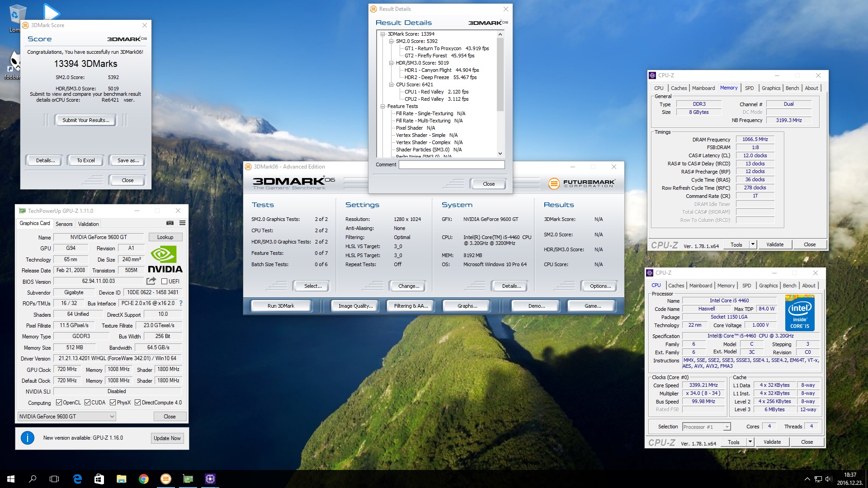Collapse Feature Tests tree node
Viewport: 868px width, 488px height.
[383, 106]
